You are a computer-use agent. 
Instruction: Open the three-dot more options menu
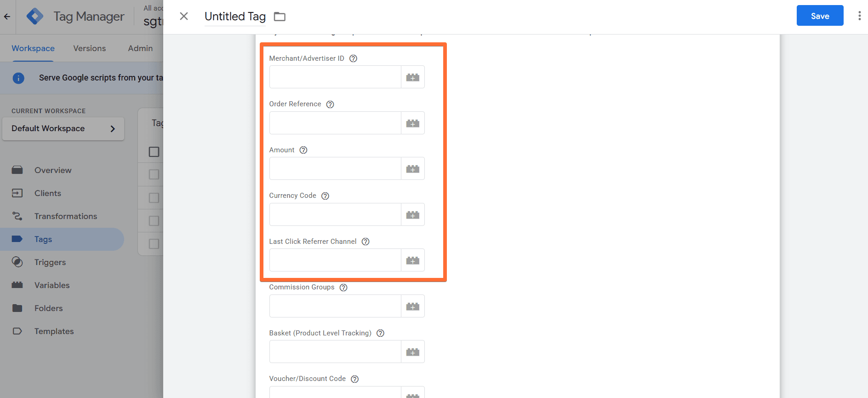click(x=859, y=16)
